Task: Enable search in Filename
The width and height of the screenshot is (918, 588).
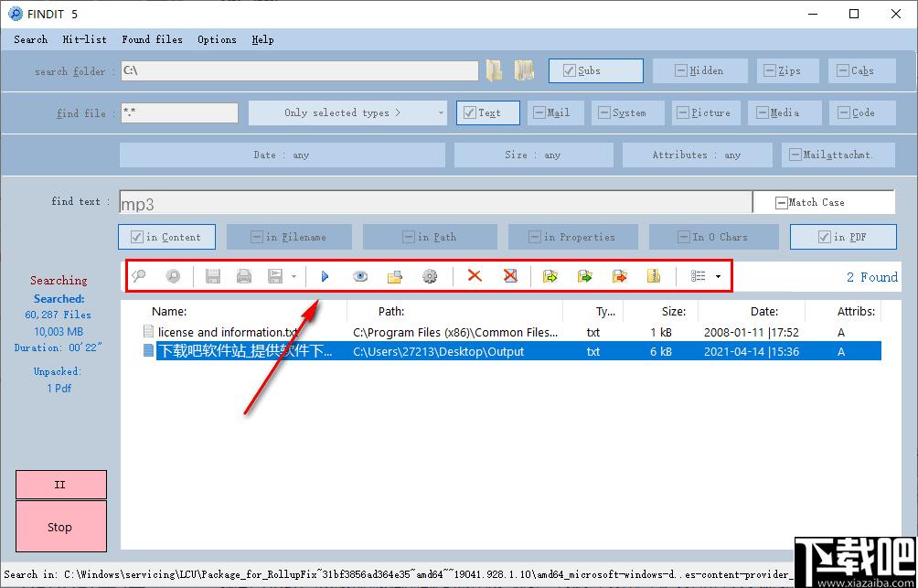Action: pyautogui.click(x=289, y=237)
